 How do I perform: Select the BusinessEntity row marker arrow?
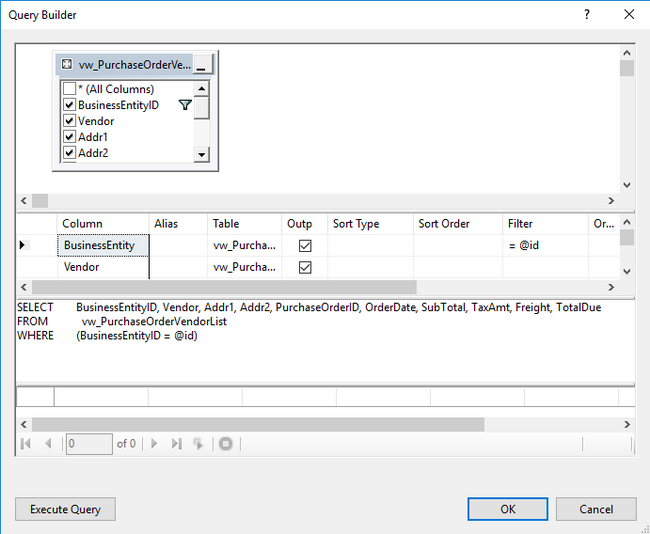click(23, 245)
